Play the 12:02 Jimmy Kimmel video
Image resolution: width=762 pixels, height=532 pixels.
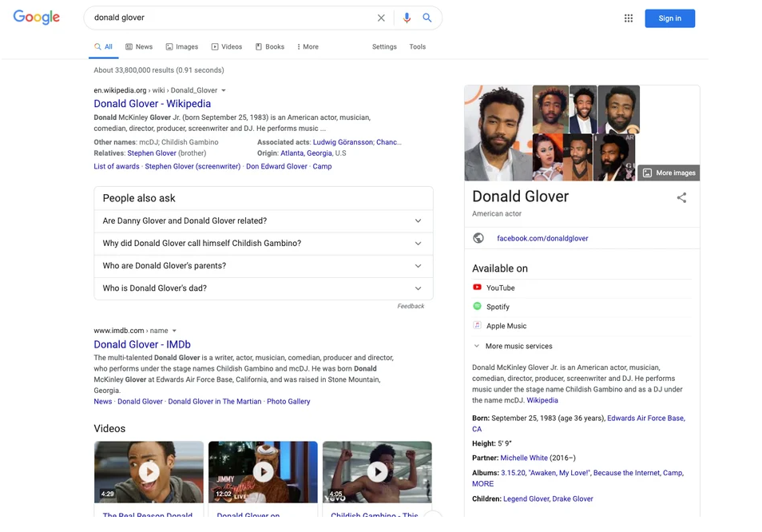coord(263,472)
